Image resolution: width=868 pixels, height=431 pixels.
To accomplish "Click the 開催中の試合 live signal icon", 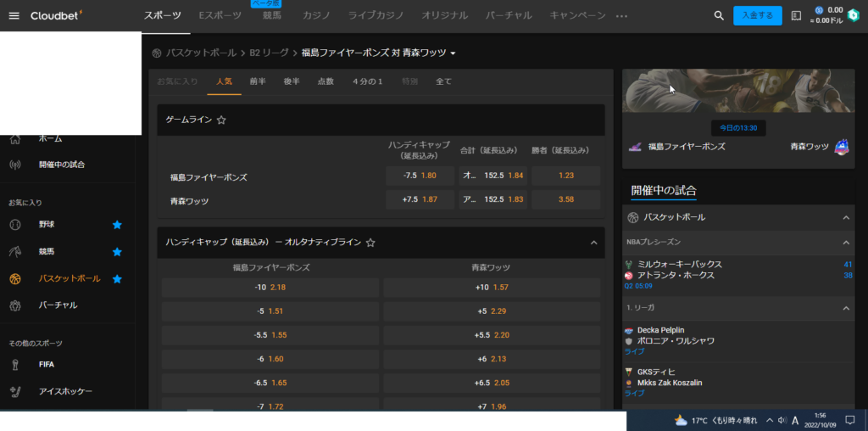I will (x=14, y=165).
